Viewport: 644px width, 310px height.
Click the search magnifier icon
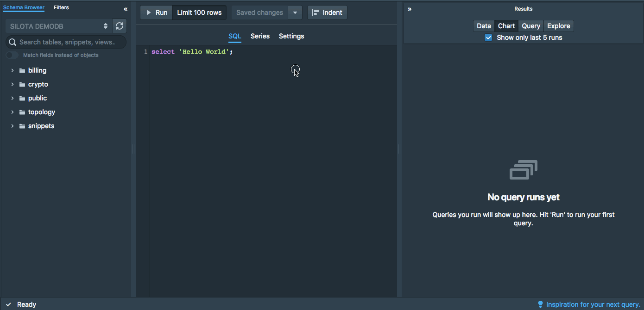[13, 42]
